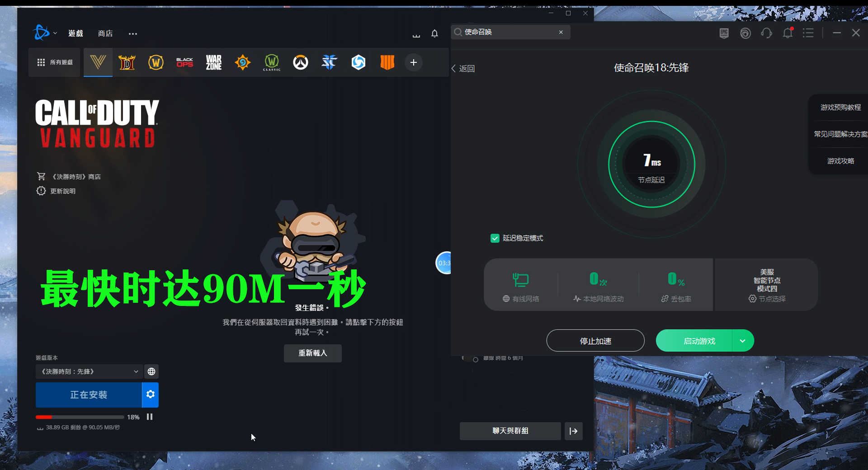Add a game to favorites bar
This screenshot has width=868, height=470.
tap(413, 62)
